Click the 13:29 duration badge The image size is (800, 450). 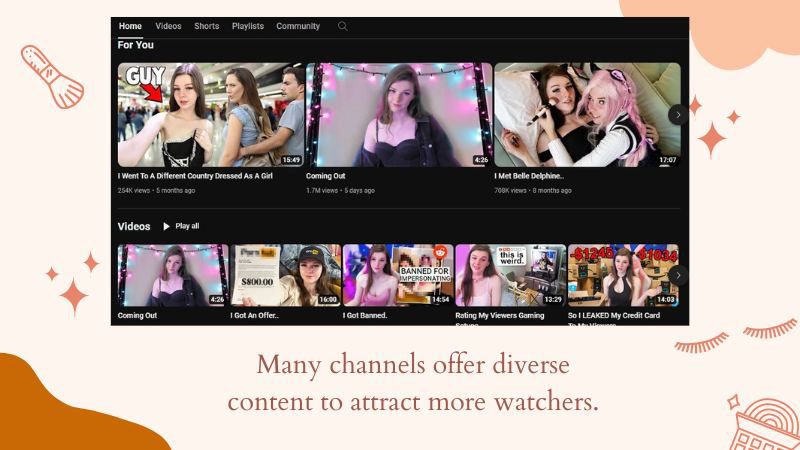click(553, 300)
